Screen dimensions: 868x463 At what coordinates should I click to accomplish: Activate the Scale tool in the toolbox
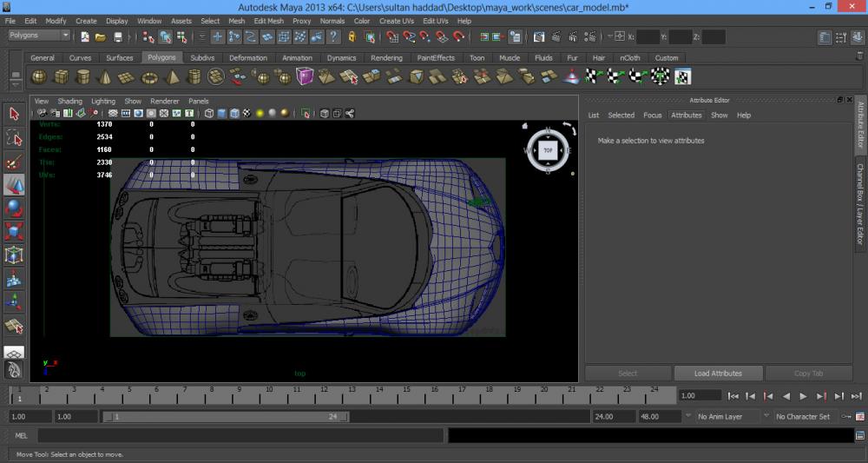click(14, 232)
